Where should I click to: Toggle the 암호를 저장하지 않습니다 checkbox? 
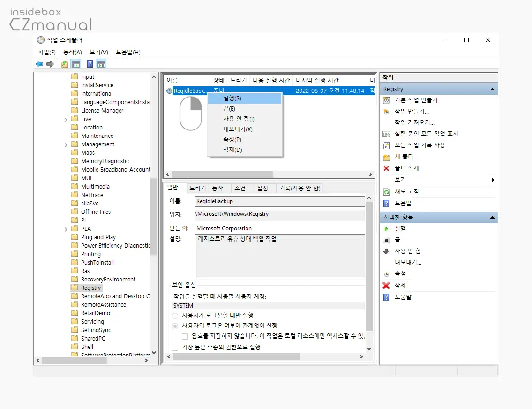[x=185, y=336]
